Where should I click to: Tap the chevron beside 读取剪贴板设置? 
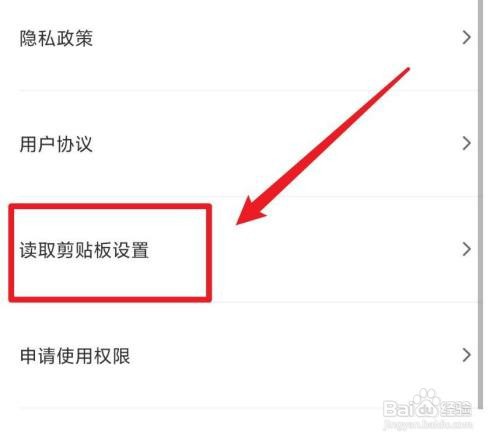pos(467,249)
